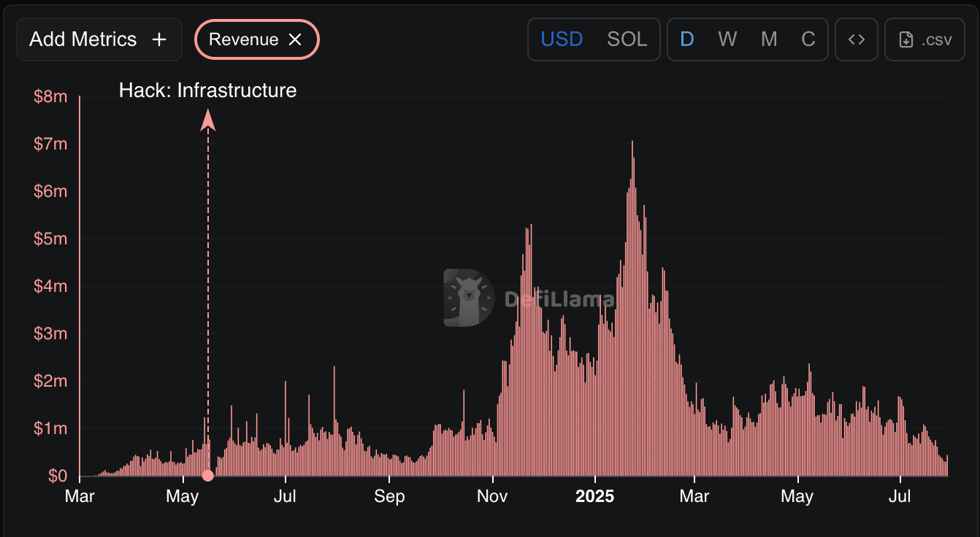Click the tallest revenue bar near 2025

632,306
